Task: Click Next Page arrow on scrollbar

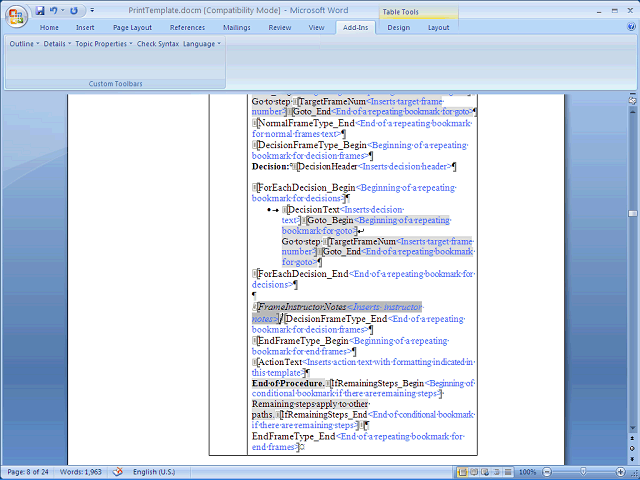Action: coord(632,459)
